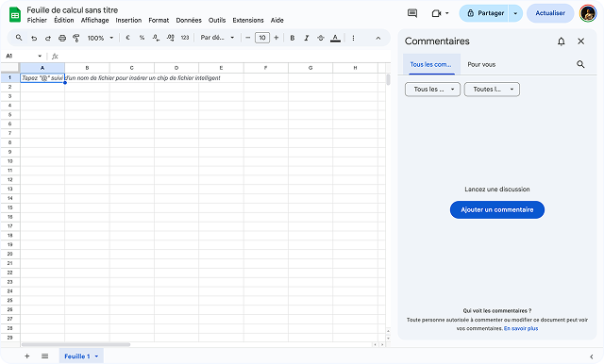Print the spreadsheet
604x364 pixels.
(x=62, y=38)
